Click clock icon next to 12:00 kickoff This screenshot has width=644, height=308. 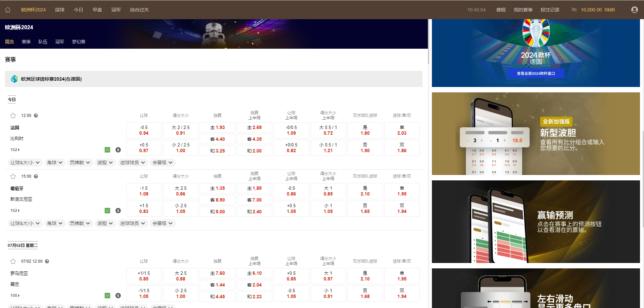tap(36, 116)
